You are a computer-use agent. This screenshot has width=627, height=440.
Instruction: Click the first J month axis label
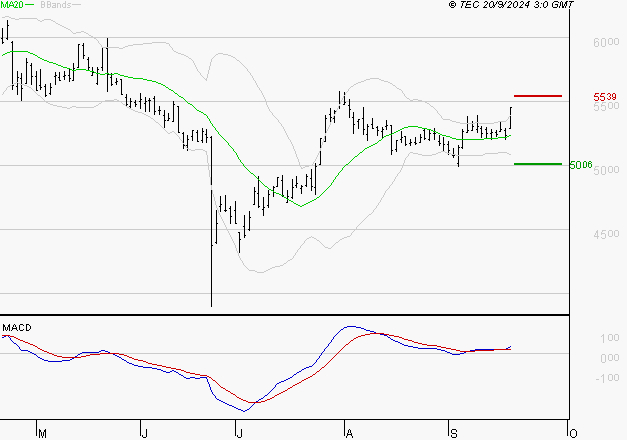145,434
